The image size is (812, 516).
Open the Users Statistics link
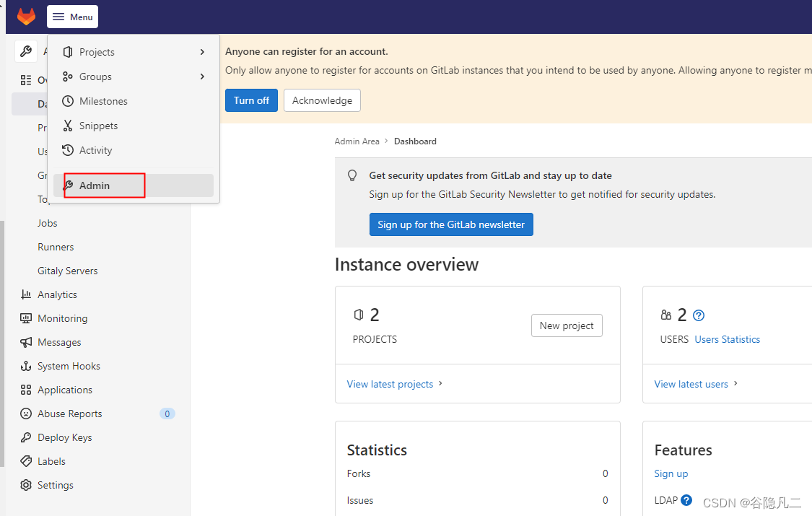tap(727, 339)
